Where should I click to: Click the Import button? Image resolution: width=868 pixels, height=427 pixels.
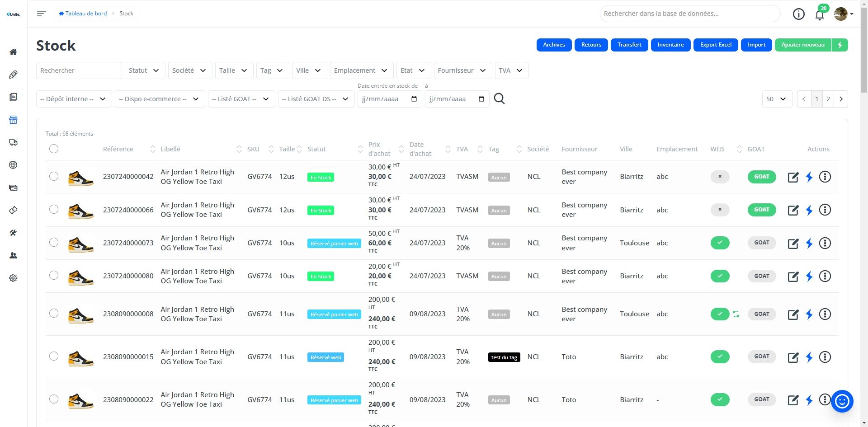tap(756, 45)
